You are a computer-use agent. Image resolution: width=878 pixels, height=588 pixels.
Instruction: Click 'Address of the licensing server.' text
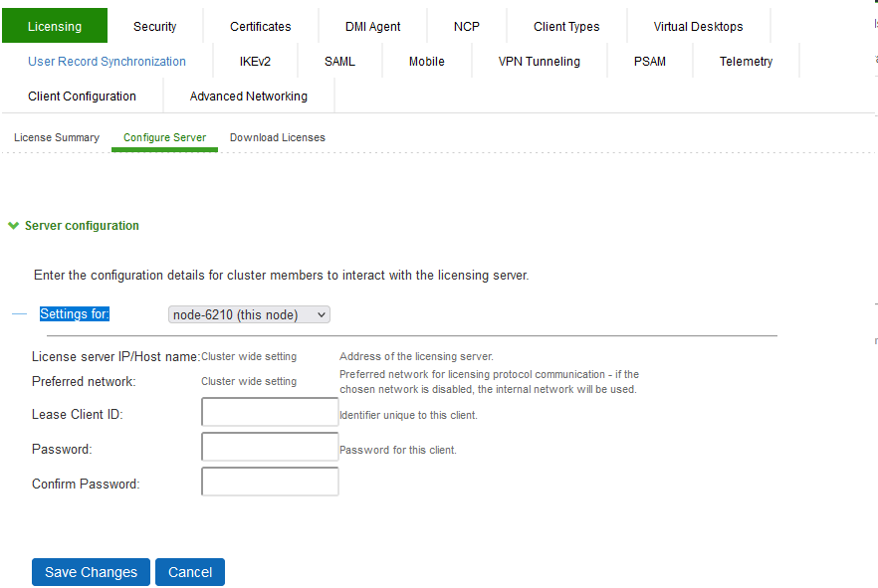[x=416, y=356]
